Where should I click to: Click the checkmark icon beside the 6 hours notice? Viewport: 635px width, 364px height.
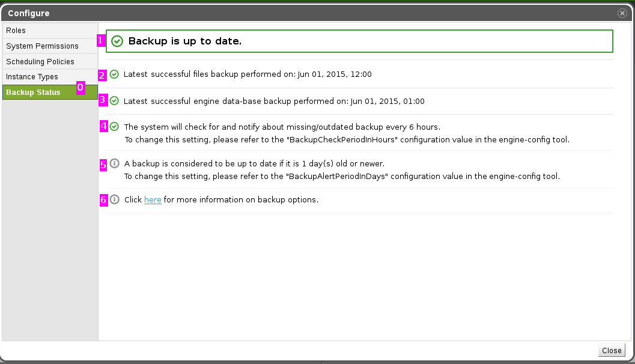coord(114,127)
